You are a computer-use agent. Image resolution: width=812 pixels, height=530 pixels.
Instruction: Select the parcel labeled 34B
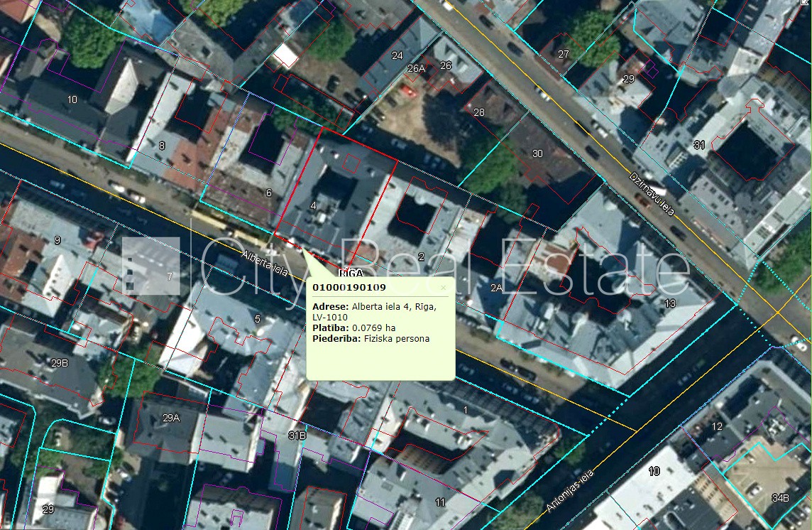[780, 497]
